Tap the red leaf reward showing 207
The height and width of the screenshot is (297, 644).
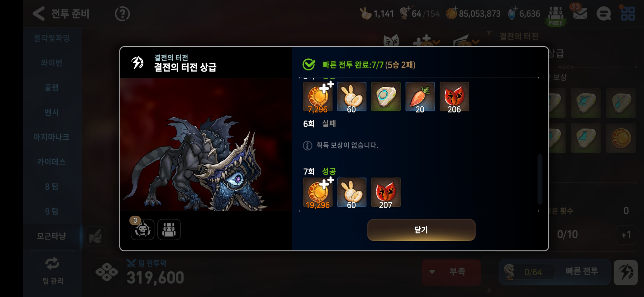386,192
